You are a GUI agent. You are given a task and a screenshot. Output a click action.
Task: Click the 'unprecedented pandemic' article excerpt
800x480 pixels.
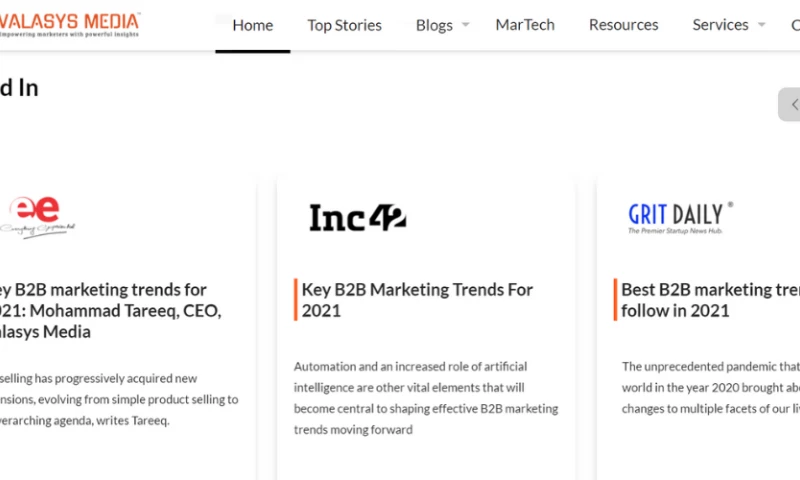point(710,387)
